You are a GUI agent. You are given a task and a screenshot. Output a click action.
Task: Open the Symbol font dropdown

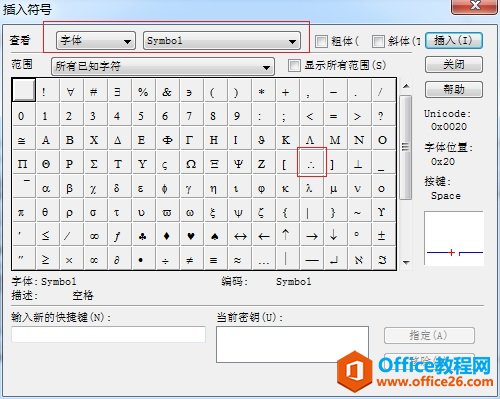coord(222,41)
